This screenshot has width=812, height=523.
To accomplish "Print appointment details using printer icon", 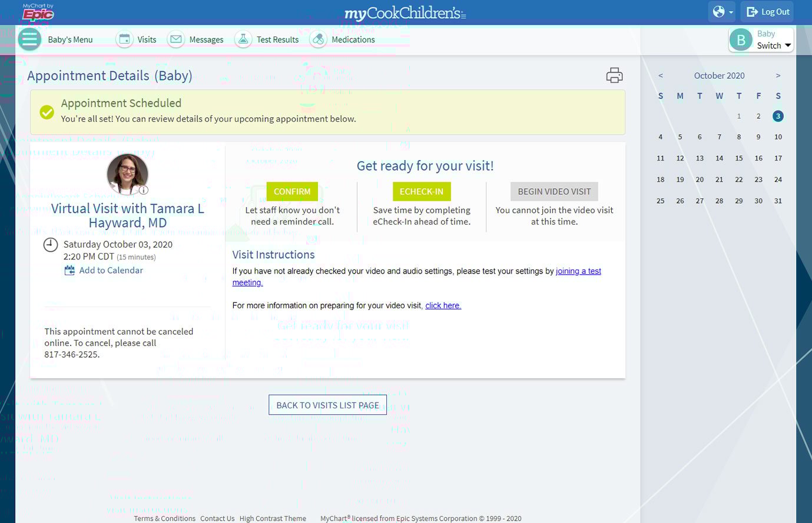I will pyautogui.click(x=614, y=75).
